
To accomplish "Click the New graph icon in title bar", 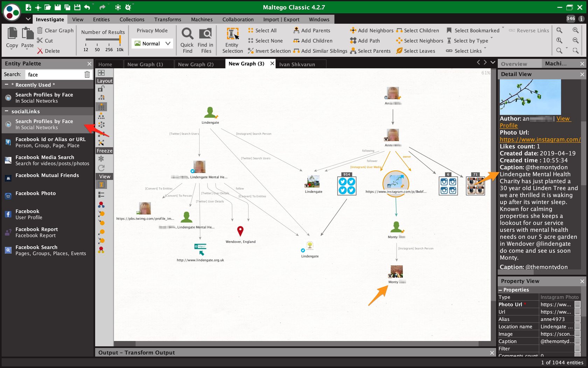I will point(28,7).
